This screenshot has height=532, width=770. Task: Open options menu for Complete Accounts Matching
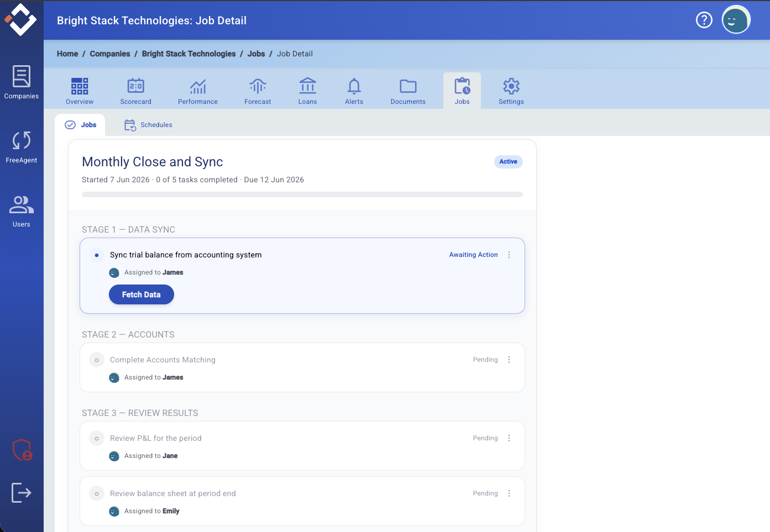tap(509, 360)
